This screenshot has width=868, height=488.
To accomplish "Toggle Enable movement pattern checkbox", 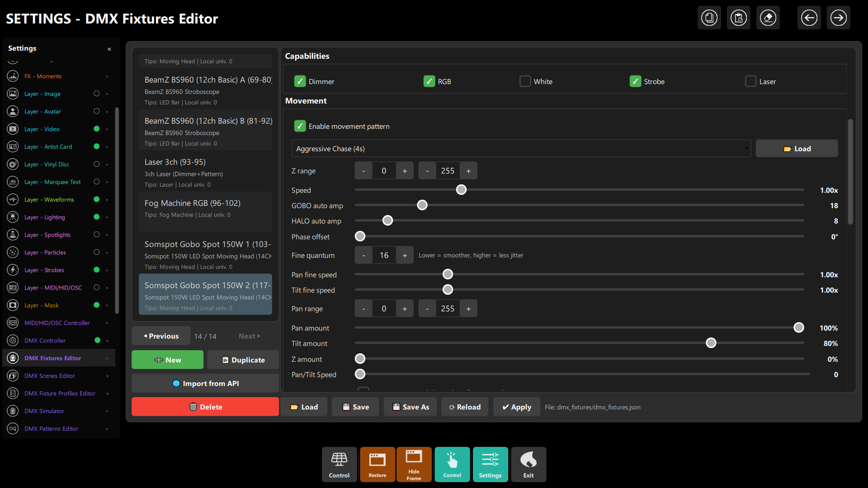I will coord(300,126).
